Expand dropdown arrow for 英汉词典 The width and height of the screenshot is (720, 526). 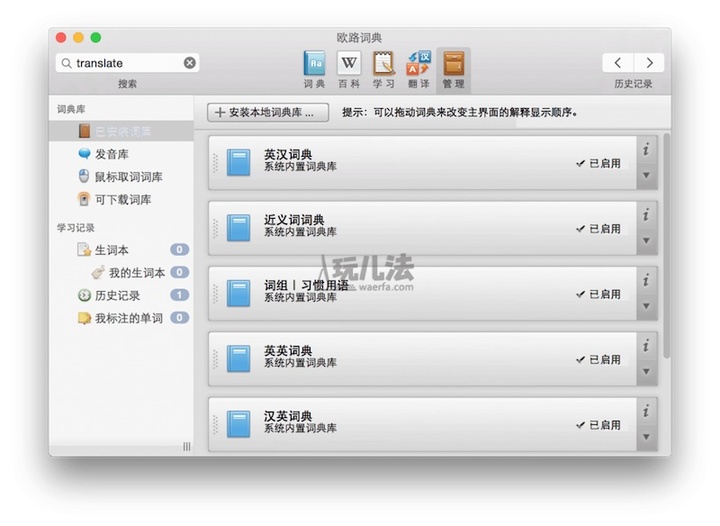coord(646,176)
